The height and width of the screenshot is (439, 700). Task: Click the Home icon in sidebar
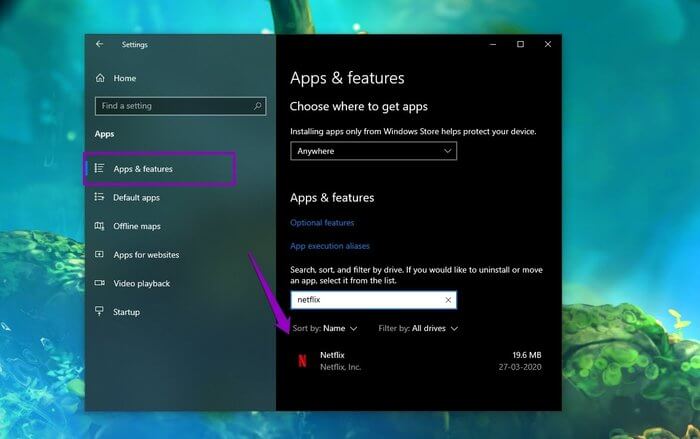(100, 78)
